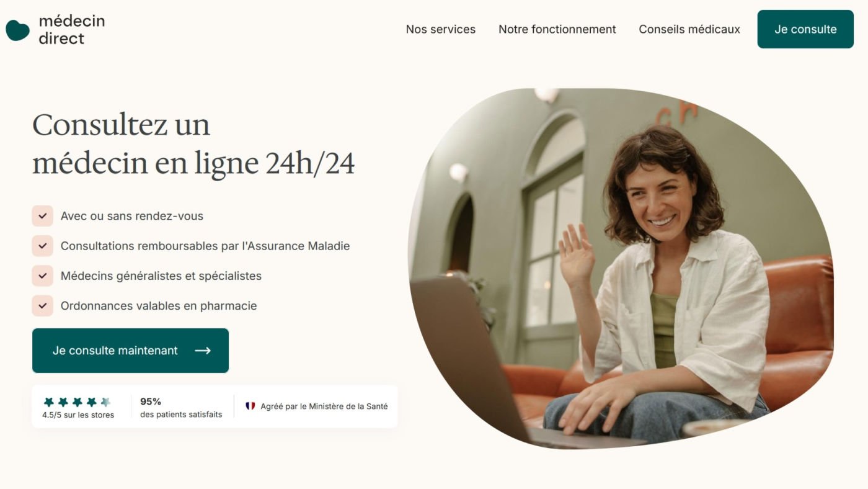Screen dimensions: 868x489
Task: Click the Je consulte maintenant button
Action: [130, 351]
